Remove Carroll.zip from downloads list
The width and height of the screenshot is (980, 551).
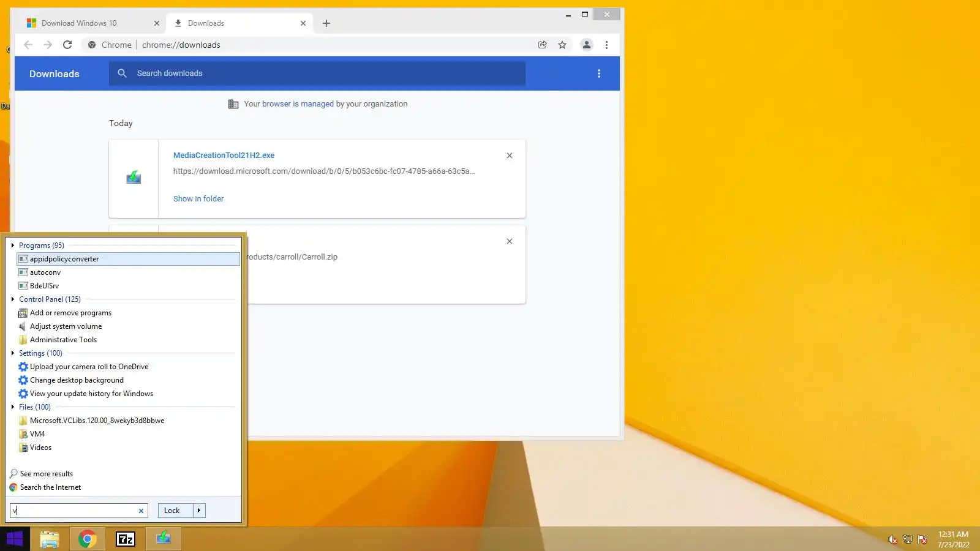coord(510,241)
